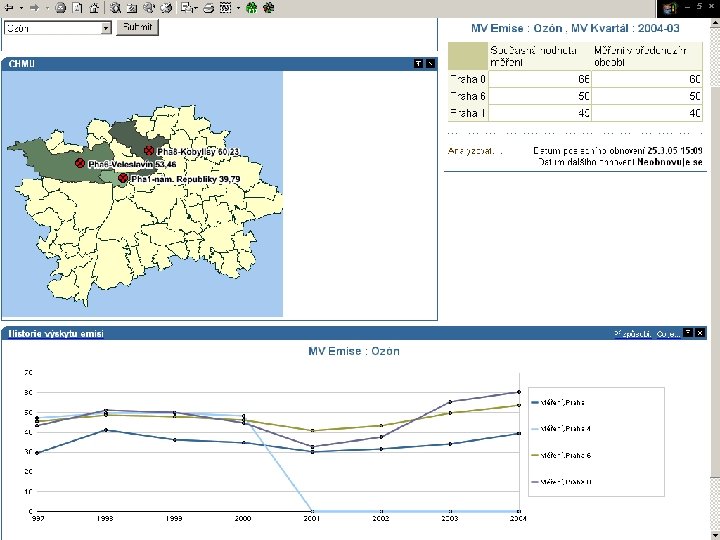Select the Pha6-Veleslavín station marker

[80, 163]
